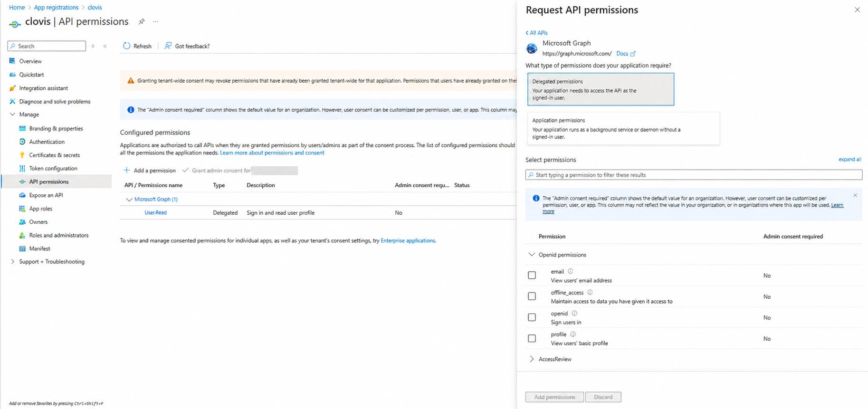
Task: Click the info icon next to profile
Action: click(x=573, y=334)
